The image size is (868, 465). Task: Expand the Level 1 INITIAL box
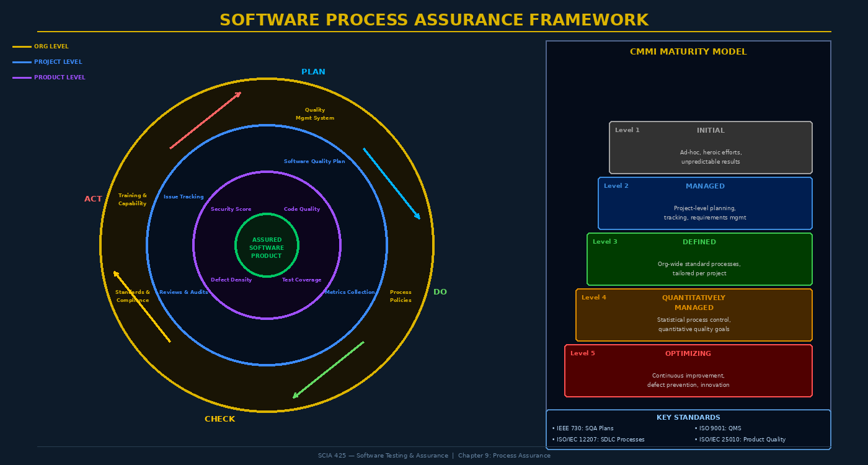[x=711, y=147]
